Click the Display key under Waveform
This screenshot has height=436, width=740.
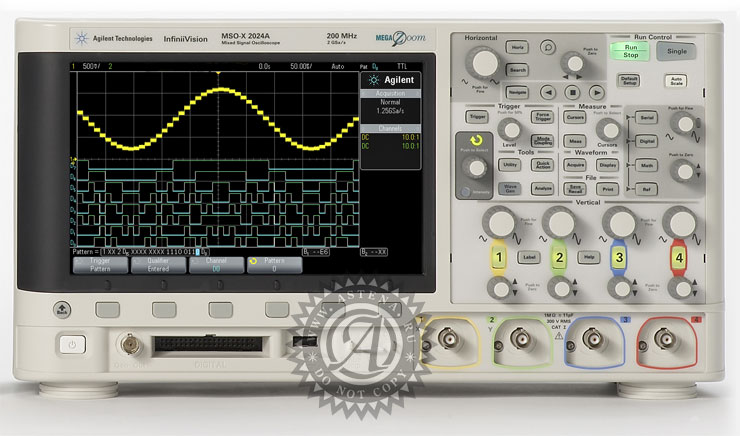607,165
